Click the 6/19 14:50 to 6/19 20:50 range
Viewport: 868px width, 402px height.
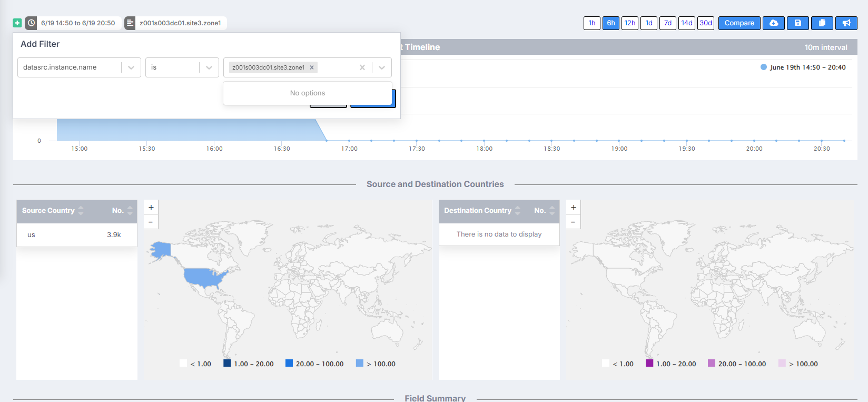pos(78,23)
